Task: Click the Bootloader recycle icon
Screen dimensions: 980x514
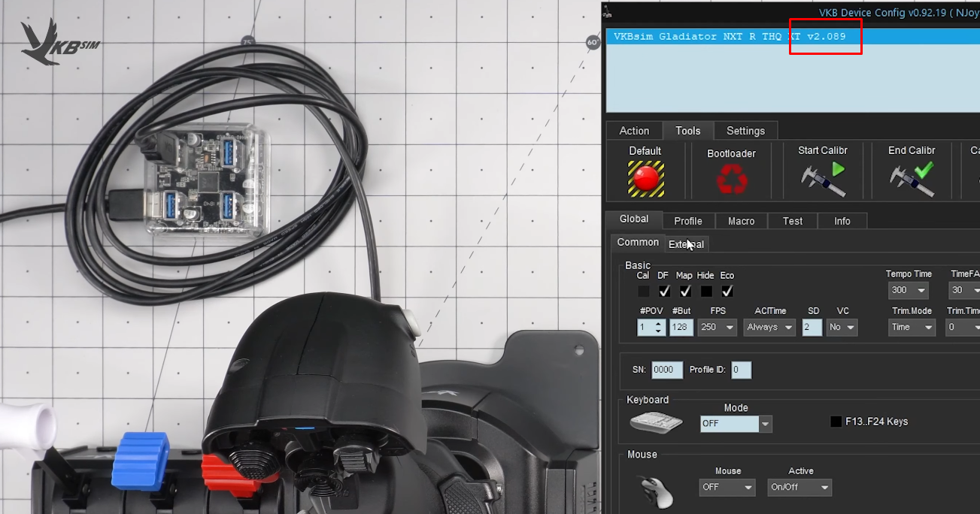Action: click(x=731, y=180)
